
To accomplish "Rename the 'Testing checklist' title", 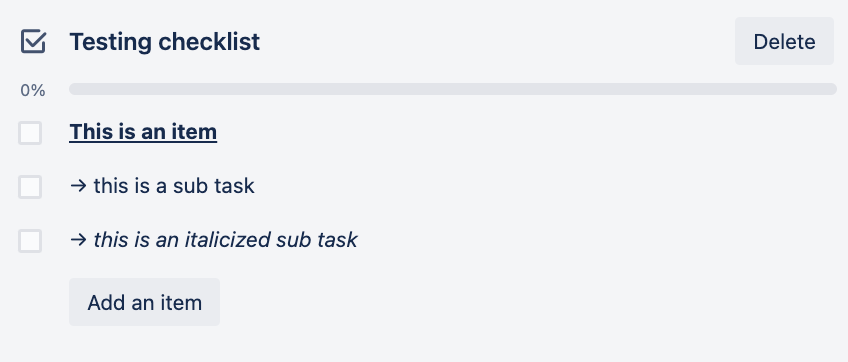I will 164,42.
